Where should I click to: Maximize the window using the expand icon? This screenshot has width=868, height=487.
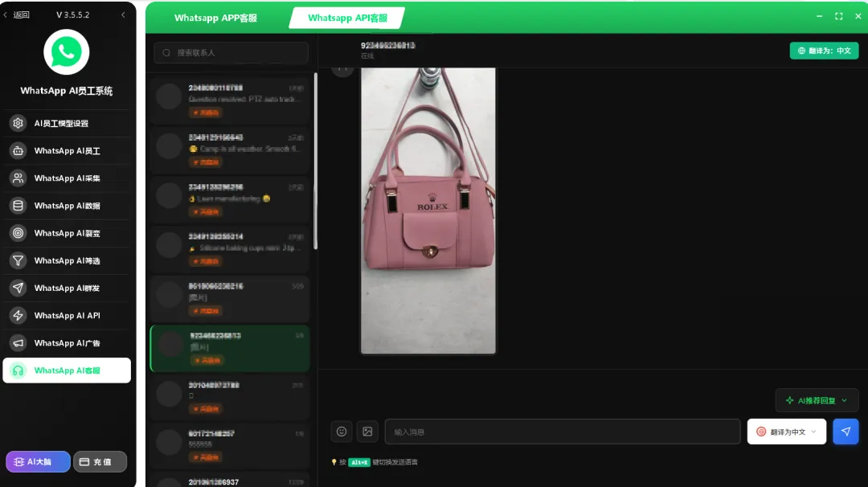pos(838,16)
